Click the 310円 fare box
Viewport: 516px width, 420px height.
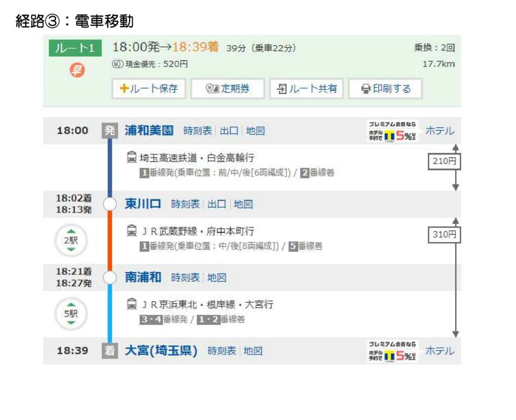(x=444, y=234)
